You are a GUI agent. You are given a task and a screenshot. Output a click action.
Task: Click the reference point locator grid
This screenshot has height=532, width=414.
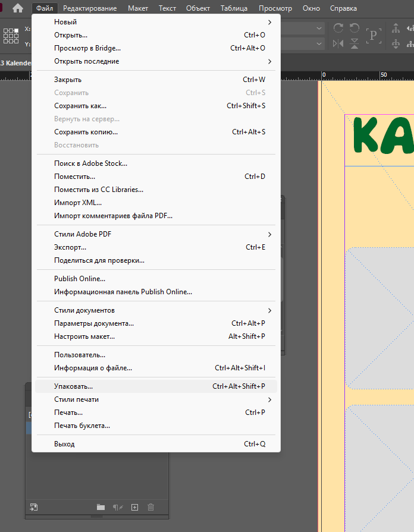pyautogui.click(x=11, y=36)
